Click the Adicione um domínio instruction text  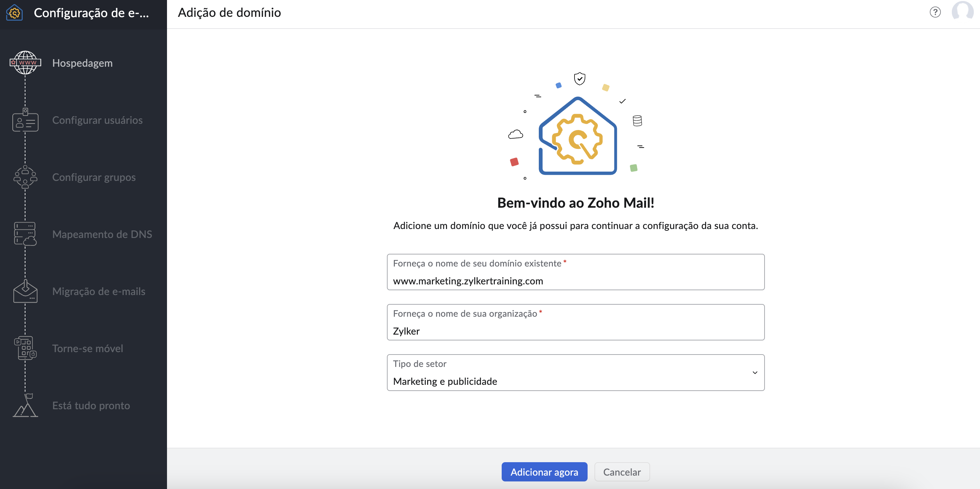pos(576,226)
